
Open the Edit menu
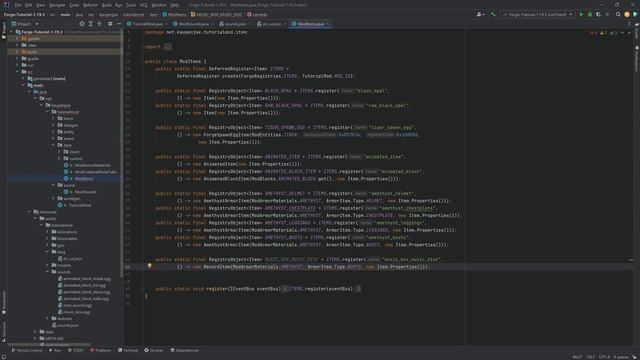(x=29, y=5)
